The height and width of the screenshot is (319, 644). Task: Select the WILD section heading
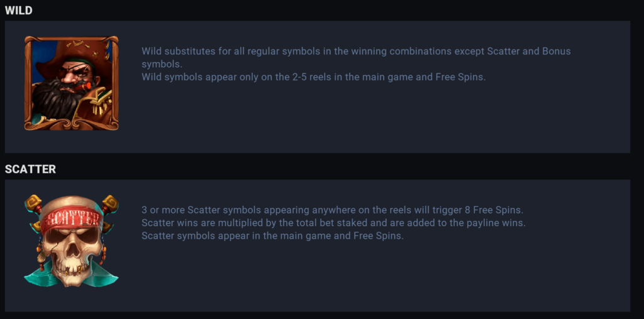click(x=19, y=11)
